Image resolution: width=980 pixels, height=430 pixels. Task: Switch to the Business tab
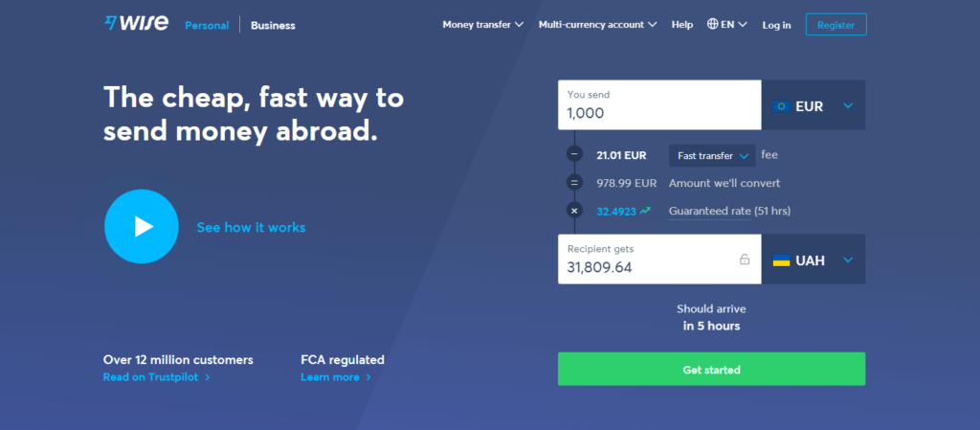coord(273,25)
